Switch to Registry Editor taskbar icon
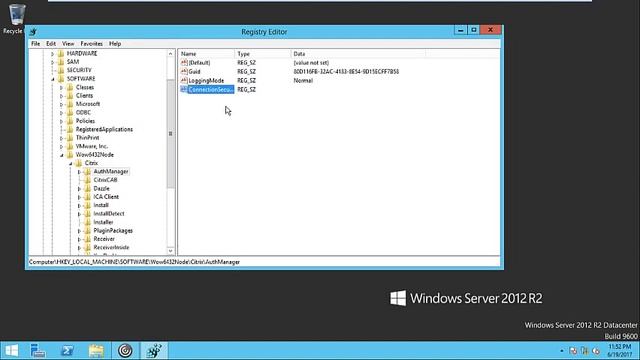 (154, 351)
